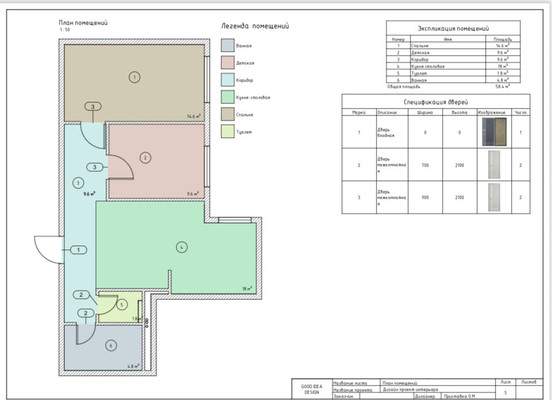The height and width of the screenshot is (400, 552).
Task: Click door tag 3 at the bedroom door
Action: pos(93,106)
